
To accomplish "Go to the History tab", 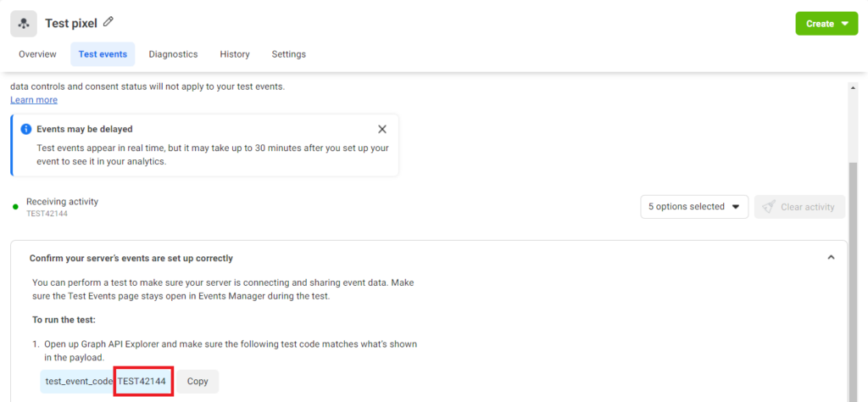I will coord(235,54).
